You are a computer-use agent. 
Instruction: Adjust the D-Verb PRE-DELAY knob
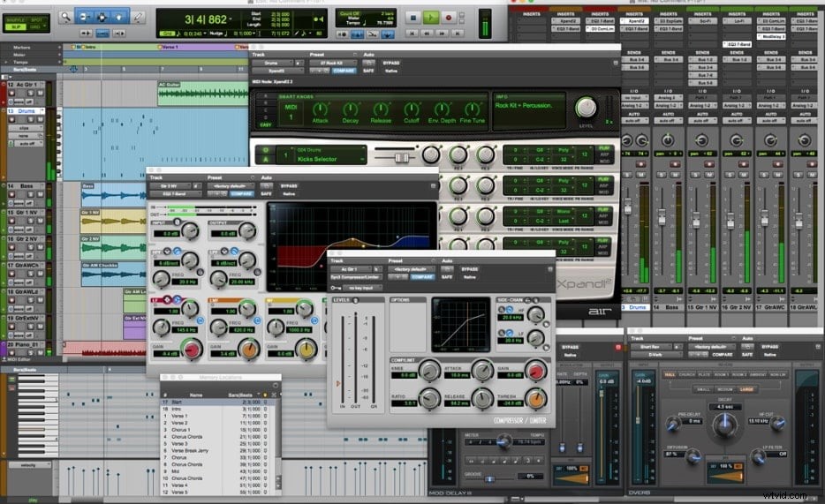pos(673,424)
